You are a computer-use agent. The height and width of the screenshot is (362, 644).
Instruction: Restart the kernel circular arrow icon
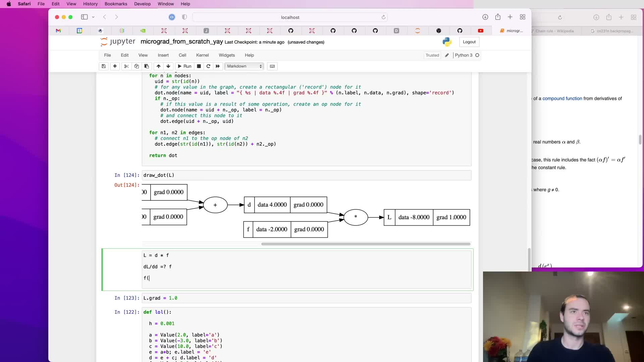click(x=208, y=66)
